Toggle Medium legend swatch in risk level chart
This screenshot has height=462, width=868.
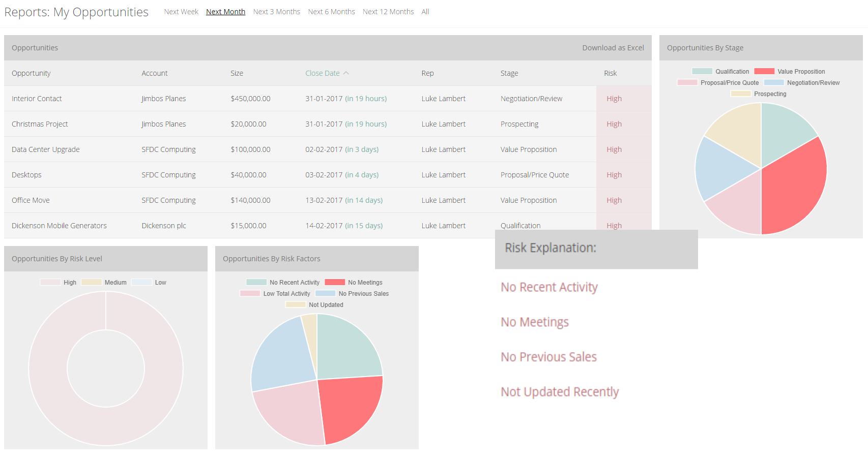click(x=91, y=282)
